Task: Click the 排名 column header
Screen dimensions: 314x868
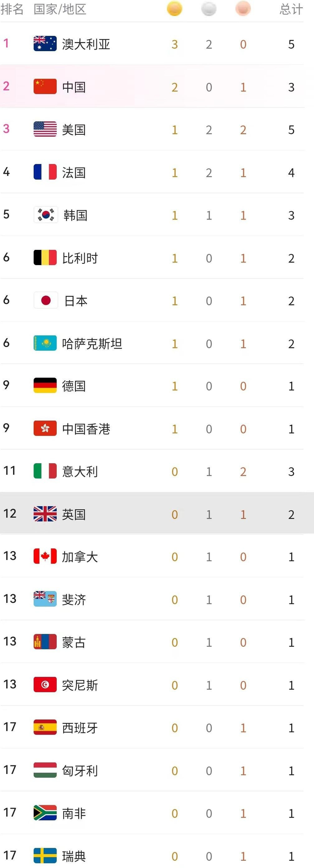Action: coord(12,9)
